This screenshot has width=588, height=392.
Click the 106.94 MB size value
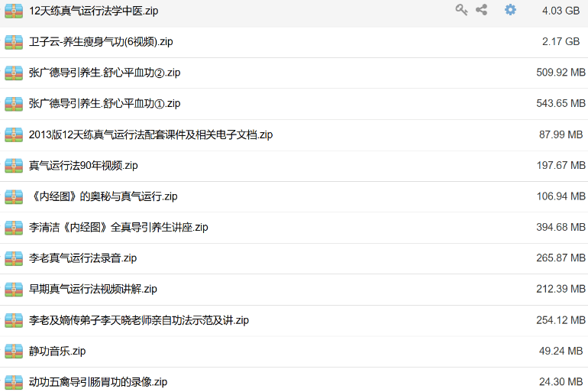click(561, 196)
